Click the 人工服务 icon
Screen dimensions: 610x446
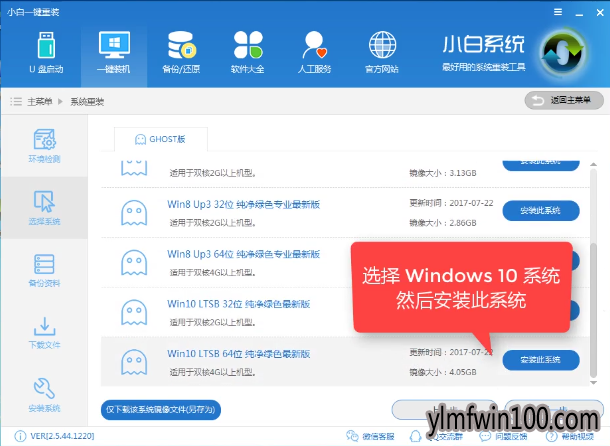[x=314, y=52]
